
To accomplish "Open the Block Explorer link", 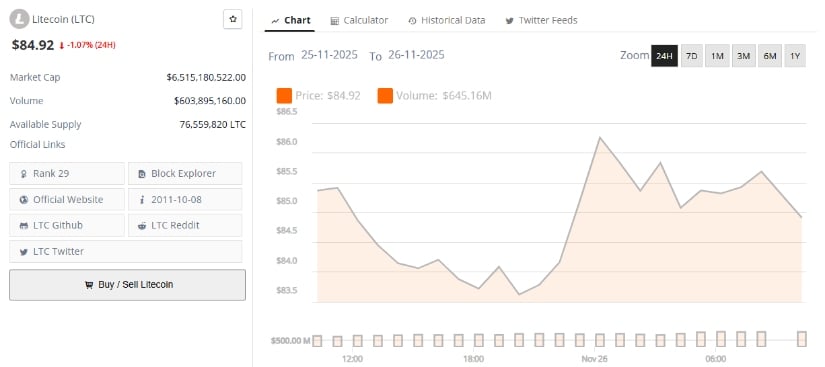I will point(185,174).
